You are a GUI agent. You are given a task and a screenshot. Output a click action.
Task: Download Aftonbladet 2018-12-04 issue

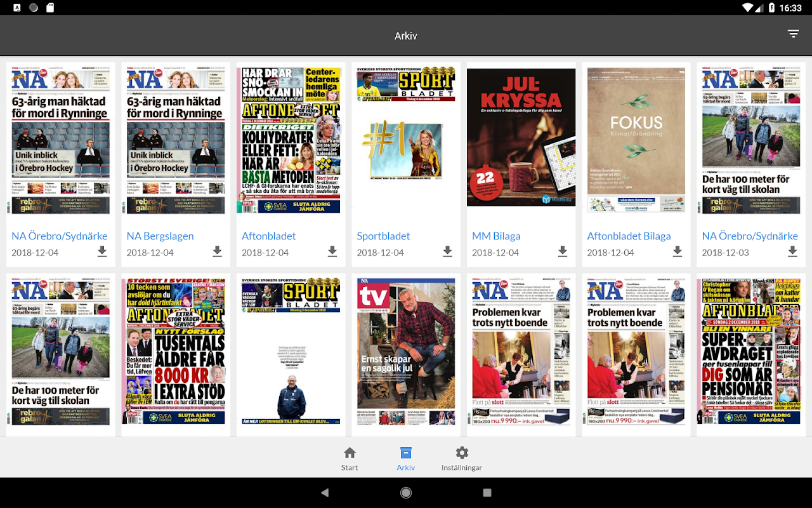coord(332,252)
